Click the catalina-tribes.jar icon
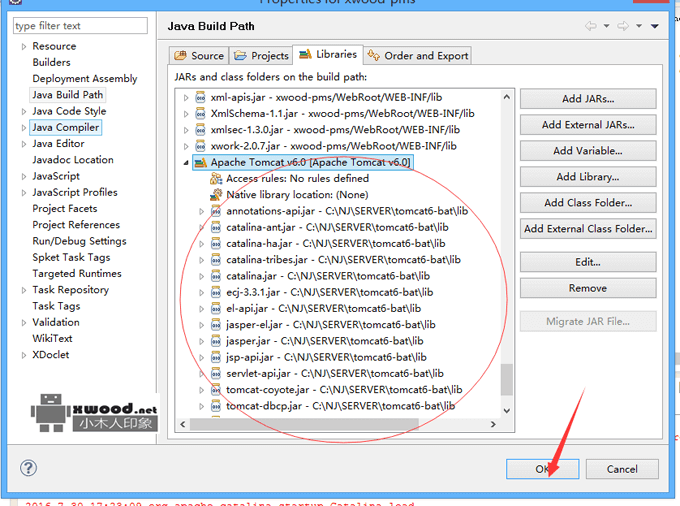 click(x=216, y=260)
